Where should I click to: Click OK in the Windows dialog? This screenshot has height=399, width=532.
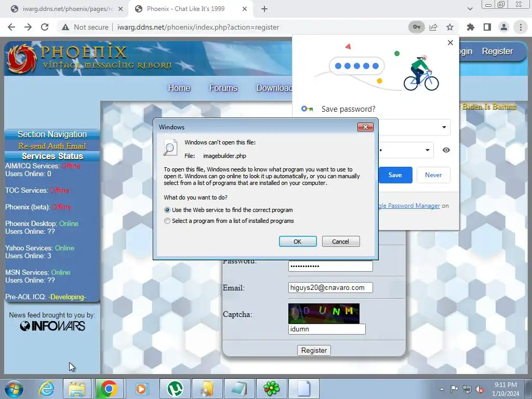298,242
